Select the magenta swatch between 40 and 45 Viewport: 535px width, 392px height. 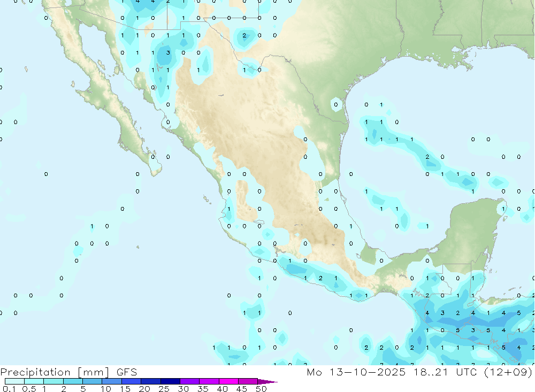tap(228, 381)
